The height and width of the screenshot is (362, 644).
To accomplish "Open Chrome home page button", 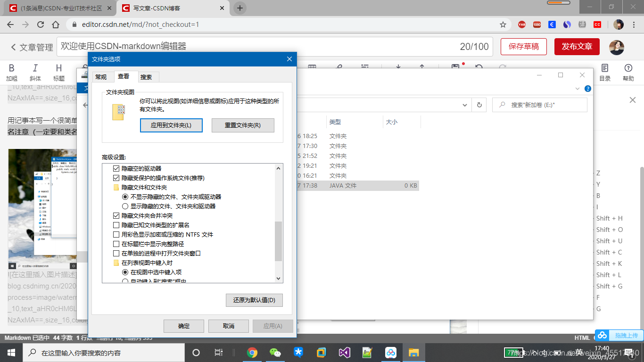I will (x=56, y=25).
